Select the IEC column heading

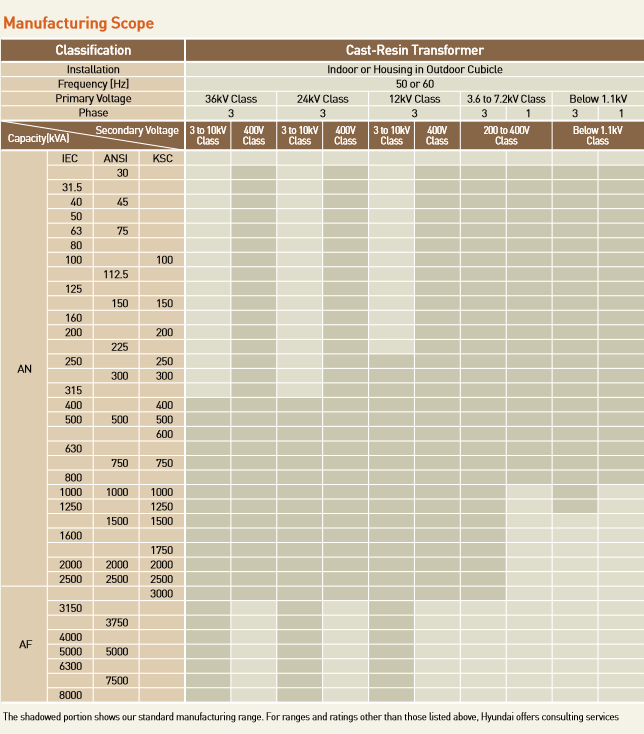click(x=70, y=158)
